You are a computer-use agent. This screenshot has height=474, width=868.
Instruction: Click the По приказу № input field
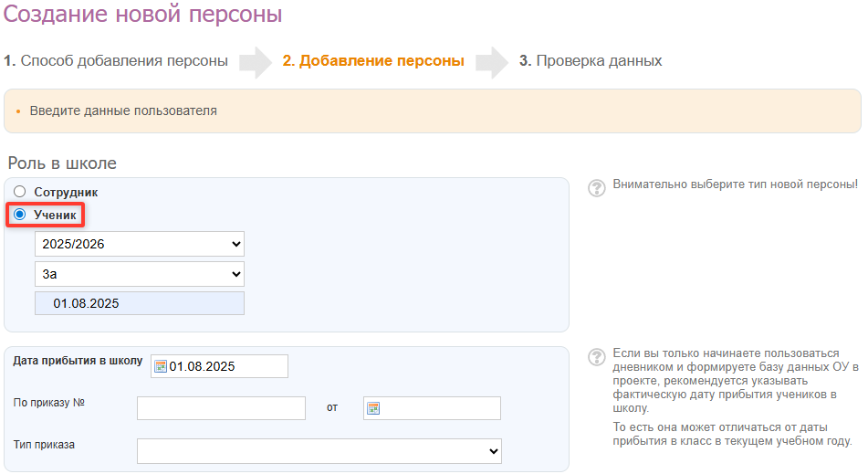pyautogui.click(x=221, y=408)
